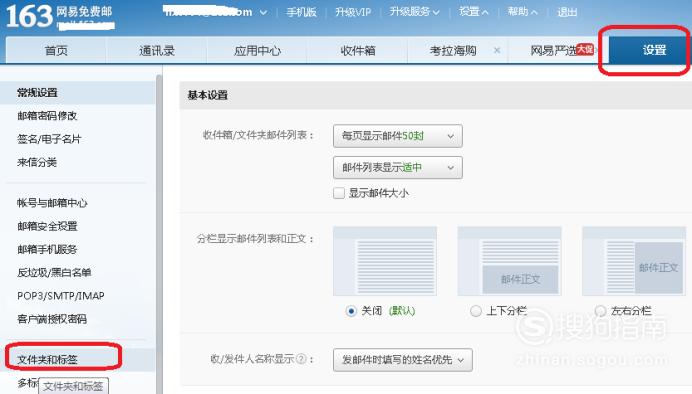Screen dimensions: 692x394
Task: Click the 163 logo
Action: 29,16
